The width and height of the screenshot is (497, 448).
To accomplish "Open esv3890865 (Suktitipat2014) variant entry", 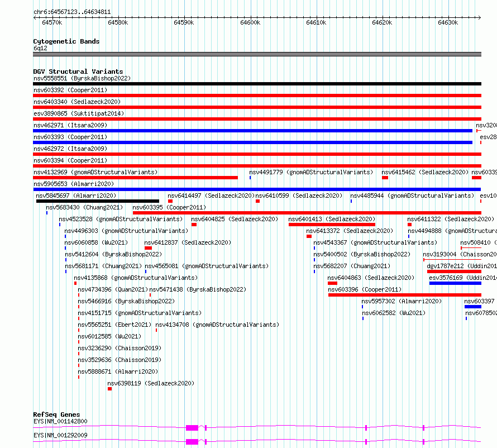I will click(79, 113).
